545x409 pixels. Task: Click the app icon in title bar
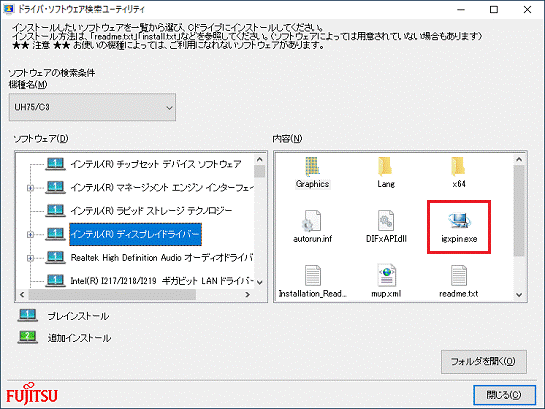click(x=8, y=9)
